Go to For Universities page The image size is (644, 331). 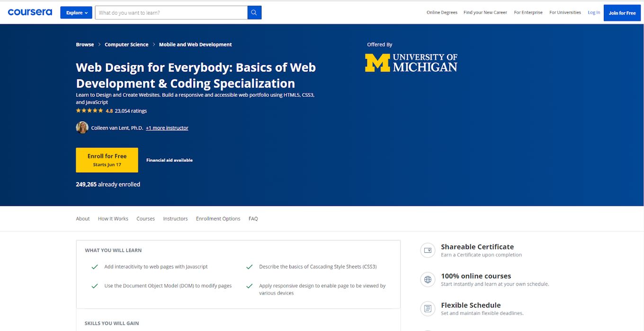565,13
